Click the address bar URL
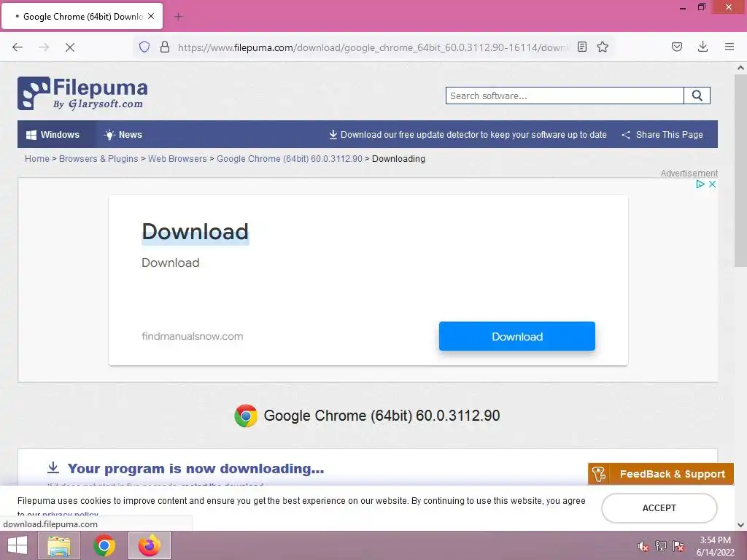 pyautogui.click(x=373, y=47)
